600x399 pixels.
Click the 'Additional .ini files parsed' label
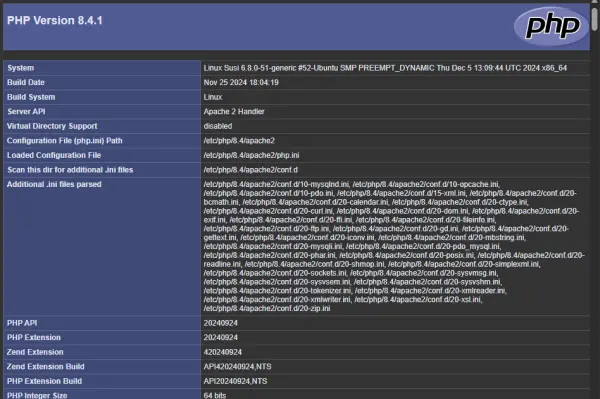tap(54, 184)
